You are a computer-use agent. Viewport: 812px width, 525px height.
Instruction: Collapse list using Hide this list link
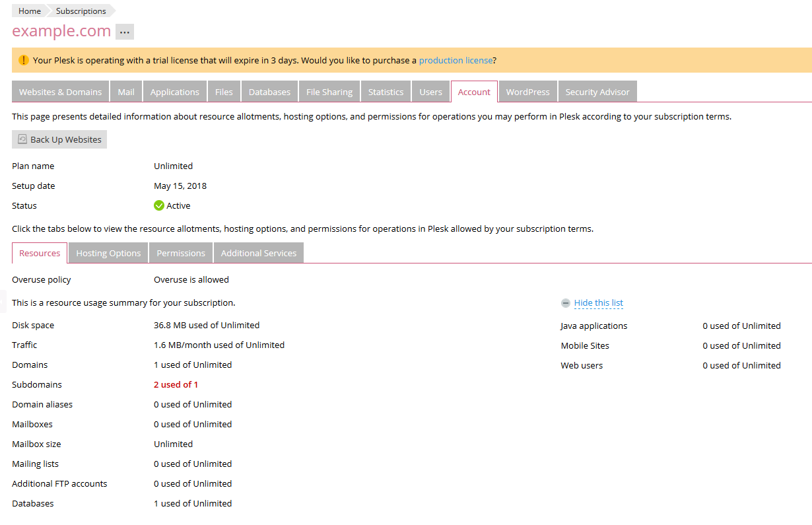[x=598, y=303]
